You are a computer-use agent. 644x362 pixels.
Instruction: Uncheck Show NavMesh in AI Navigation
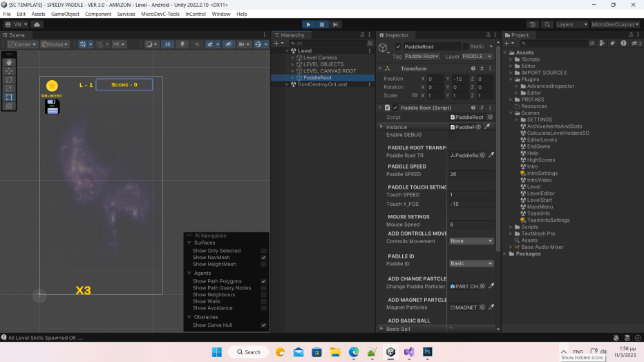click(263, 258)
